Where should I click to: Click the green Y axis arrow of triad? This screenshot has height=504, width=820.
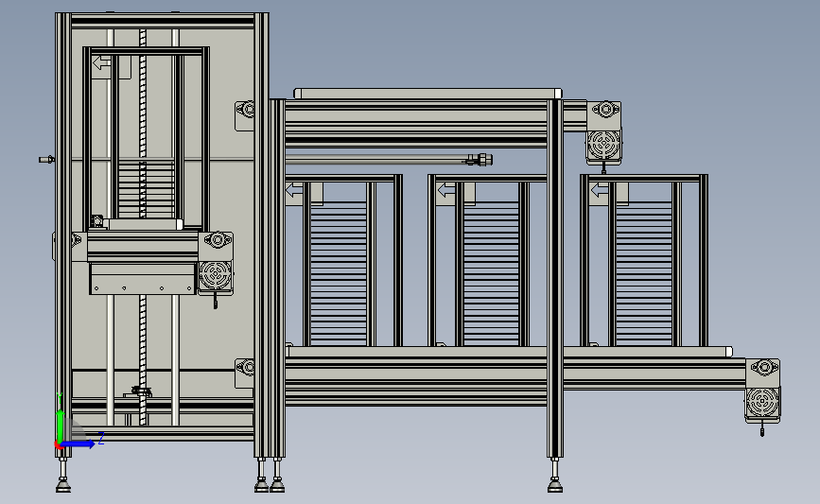click(60, 426)
